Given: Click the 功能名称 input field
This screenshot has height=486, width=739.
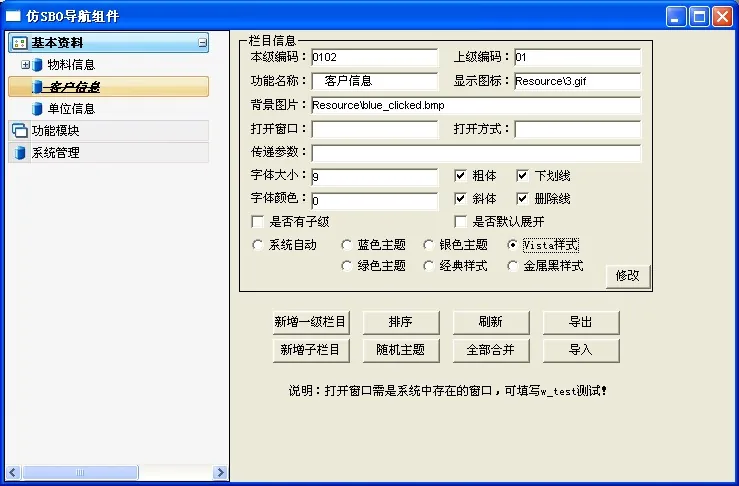Looking at the screenshot, I should (x=375, y=81).
